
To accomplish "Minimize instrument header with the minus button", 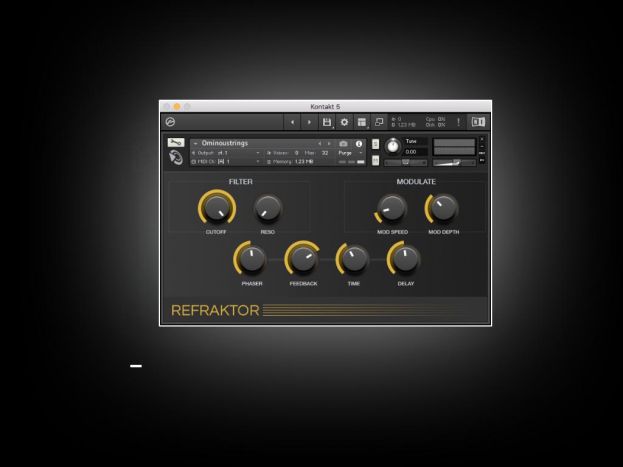I will pyautogui.click(x=482, y=146).
